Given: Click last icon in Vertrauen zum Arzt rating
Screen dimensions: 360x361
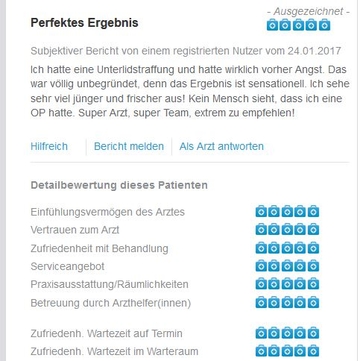Looking at the screenshot, I should [x=313, y=230].
